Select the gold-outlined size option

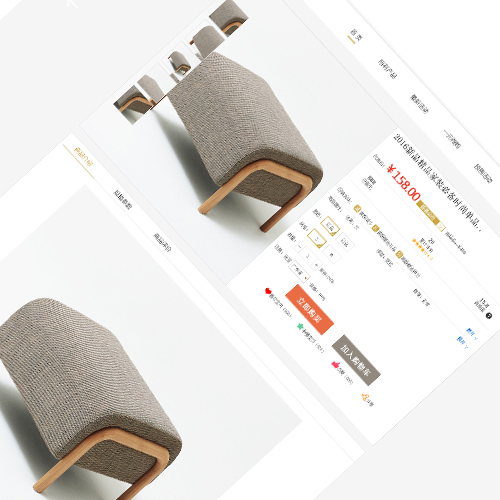click(x=316, y=239)
